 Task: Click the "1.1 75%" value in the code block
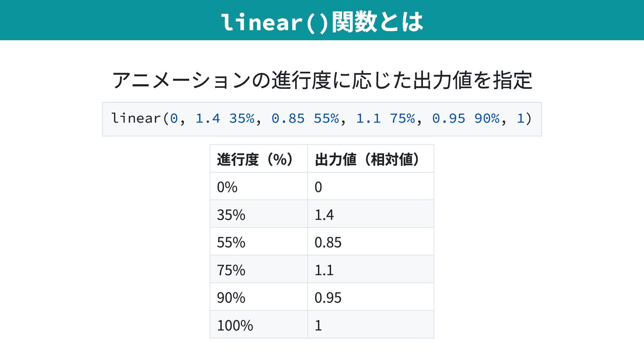point(385,118)
